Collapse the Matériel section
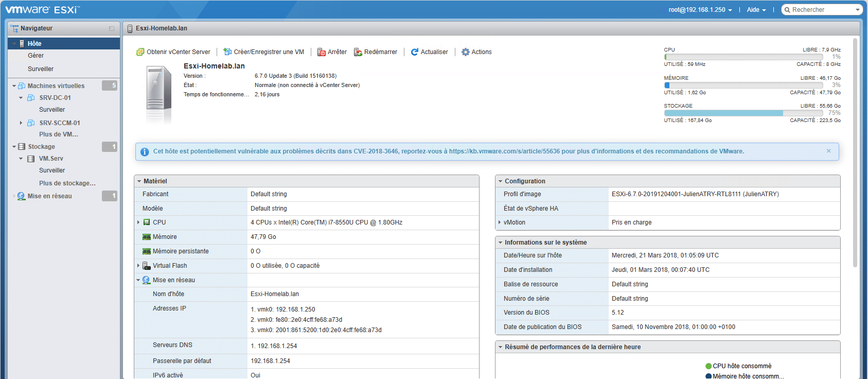Image resolution: width=868 pixels, height=379 pixels. click(x=139, y=181)
